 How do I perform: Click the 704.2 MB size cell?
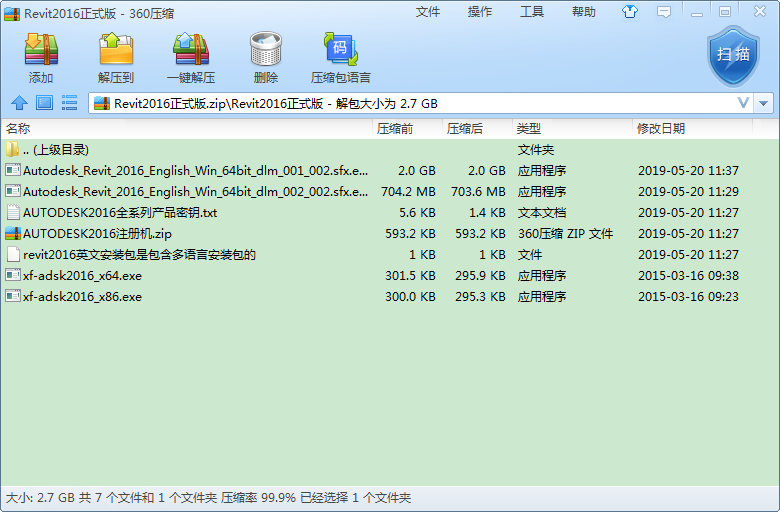[x=408, y=192]
